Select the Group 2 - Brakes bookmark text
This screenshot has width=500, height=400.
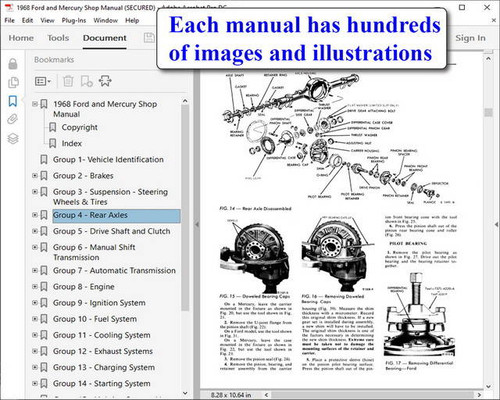(x=83, y=176)
